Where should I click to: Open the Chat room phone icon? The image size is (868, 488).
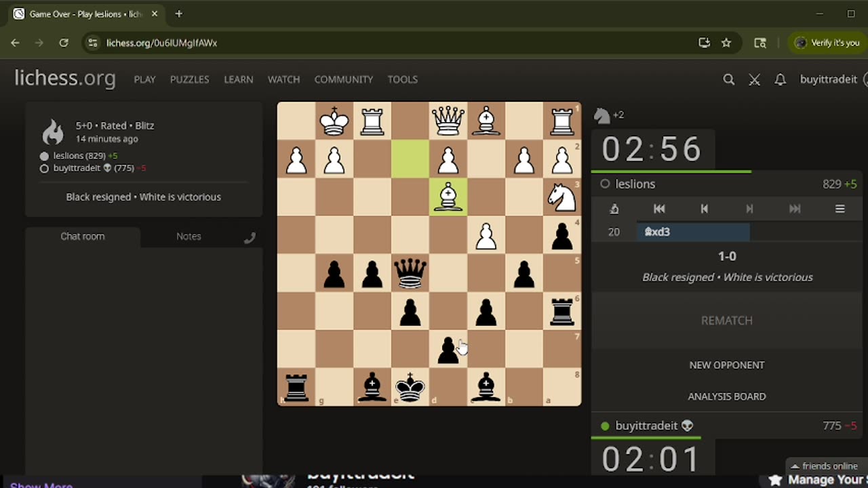tap(250, 237)
